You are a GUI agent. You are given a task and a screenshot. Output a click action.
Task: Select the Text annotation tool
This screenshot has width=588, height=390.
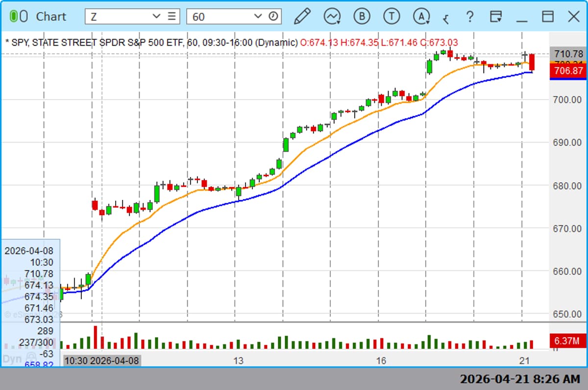(391, 16)
